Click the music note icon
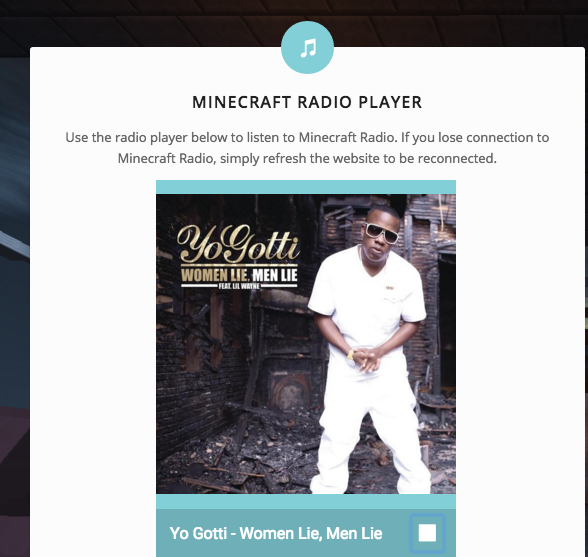The width and height of the screenshot is (588, 557). pyautogui.click(x=308, y=48)
